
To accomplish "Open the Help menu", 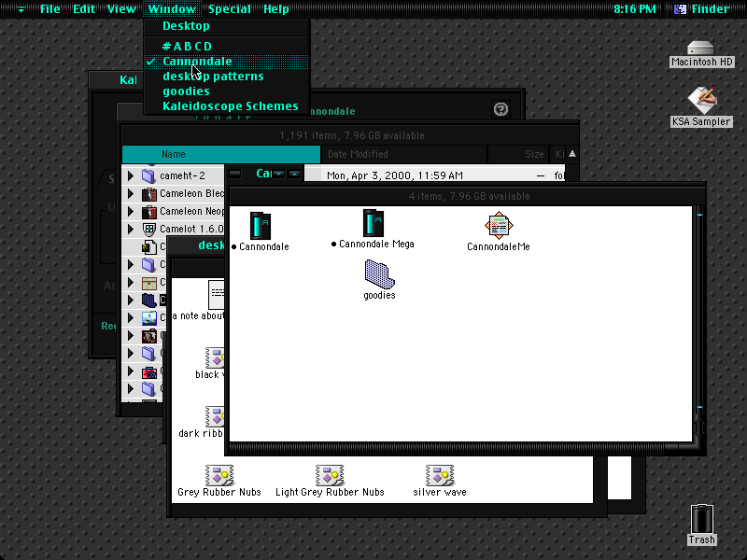I will (x=276, y=9).
